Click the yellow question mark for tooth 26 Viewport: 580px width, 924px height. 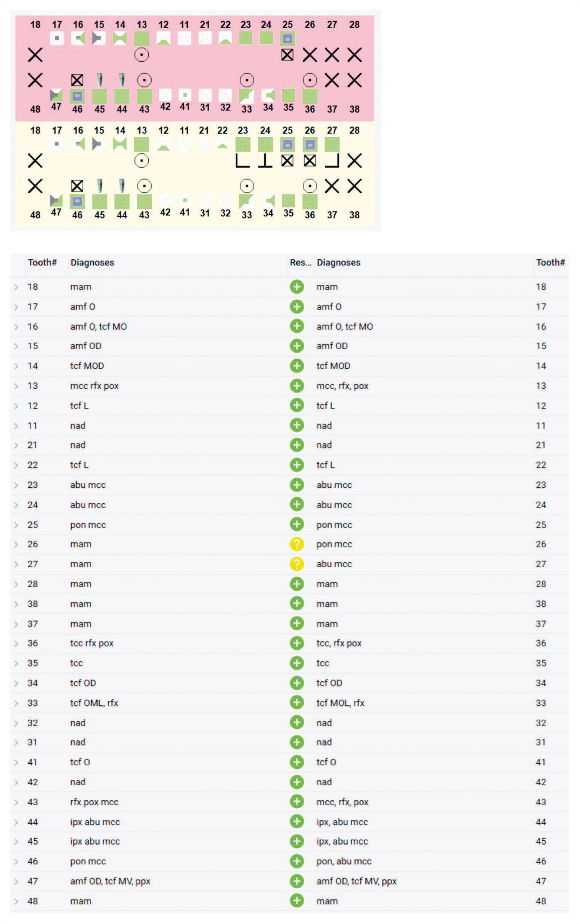coord(297,544)
